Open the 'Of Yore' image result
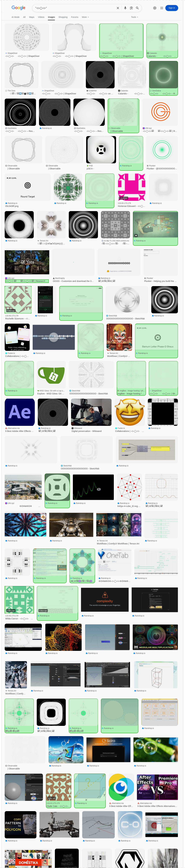185x868 pixels. [27, 263]
